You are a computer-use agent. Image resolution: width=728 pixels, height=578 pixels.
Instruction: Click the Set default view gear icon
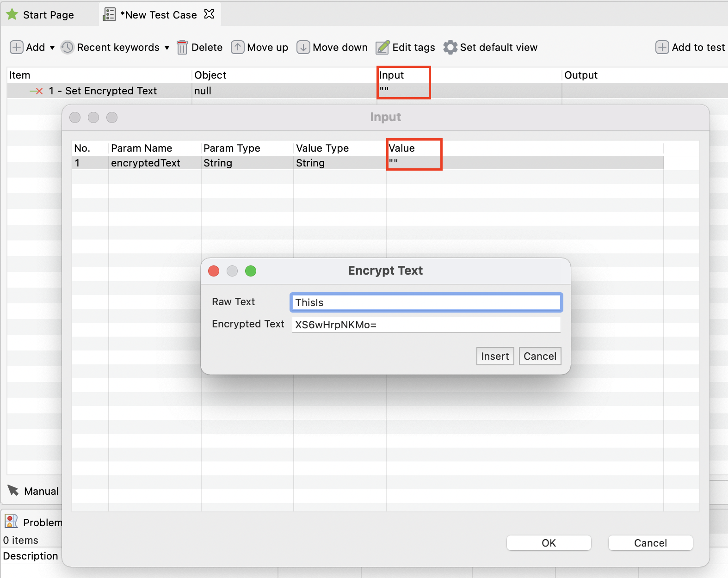[x=450, y=47]
